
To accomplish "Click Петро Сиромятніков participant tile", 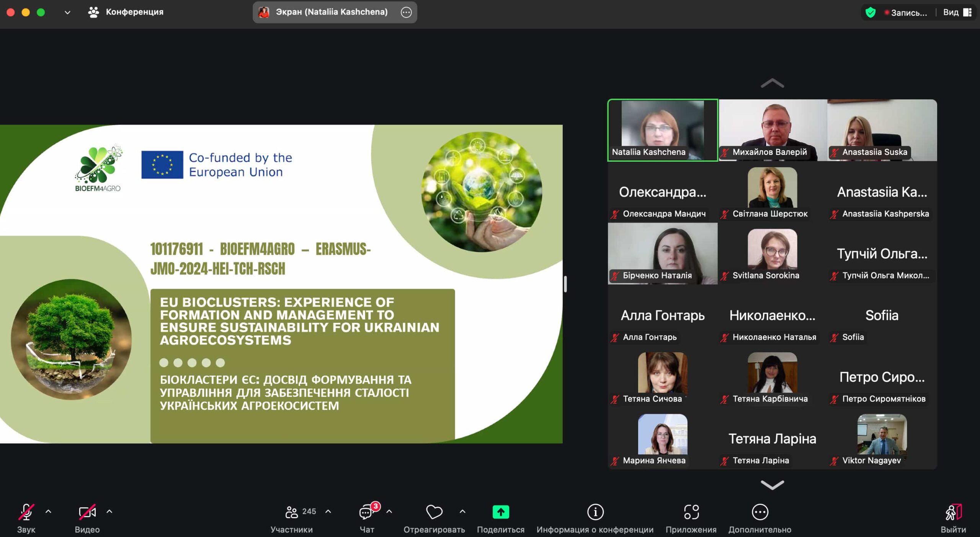I will (x=882, y=377).
